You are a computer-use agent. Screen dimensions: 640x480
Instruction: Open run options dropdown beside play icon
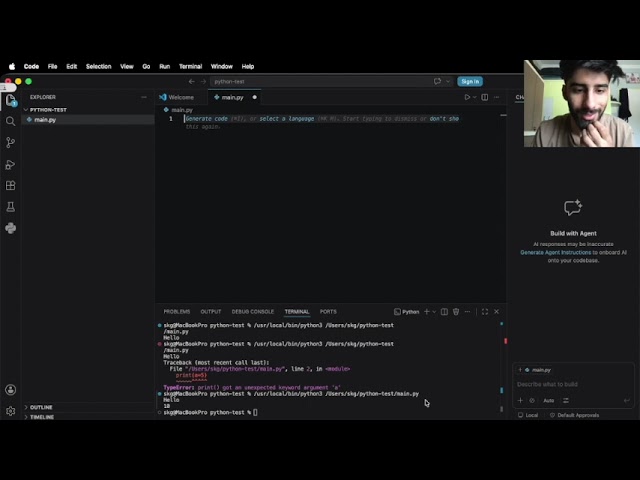[475, 97]
